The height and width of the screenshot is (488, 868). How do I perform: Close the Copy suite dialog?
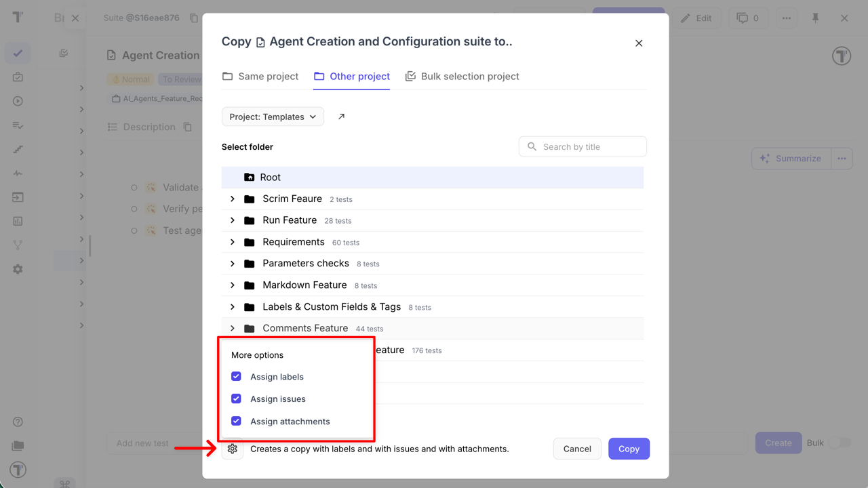coord(638,43)
